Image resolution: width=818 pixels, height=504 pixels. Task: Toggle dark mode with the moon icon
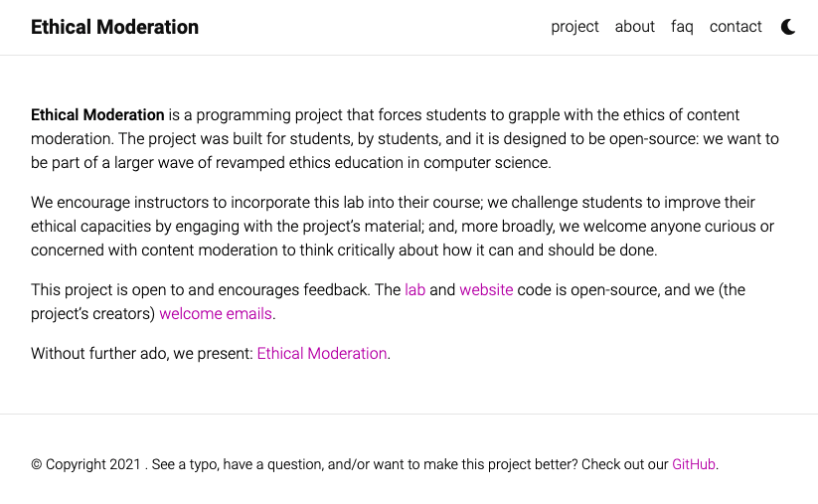[788, 27]
